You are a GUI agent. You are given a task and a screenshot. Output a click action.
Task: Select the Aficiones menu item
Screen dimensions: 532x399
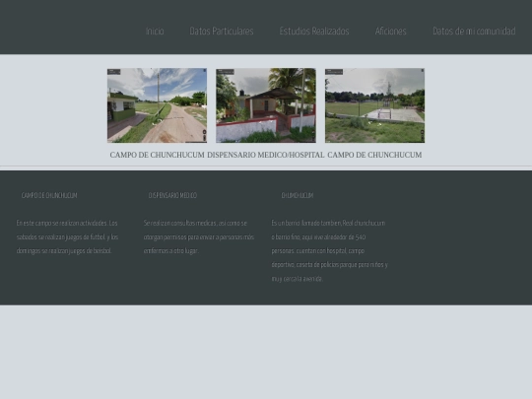(x=390, y=32)
